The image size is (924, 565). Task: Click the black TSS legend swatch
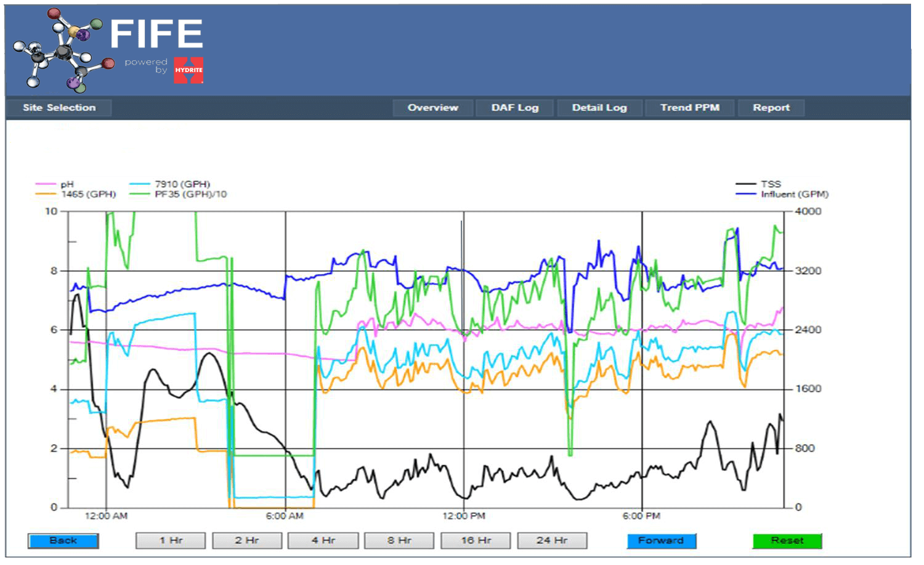(746, 184)
